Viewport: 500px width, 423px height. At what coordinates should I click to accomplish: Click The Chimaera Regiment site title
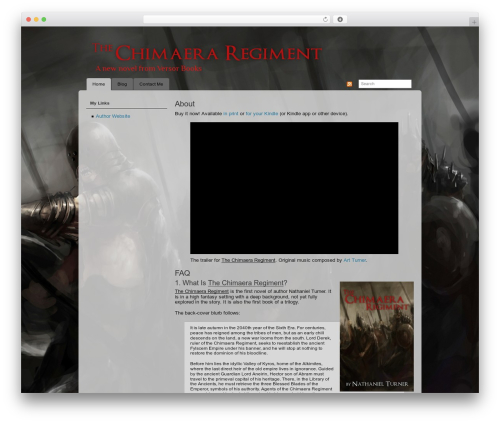207,52
